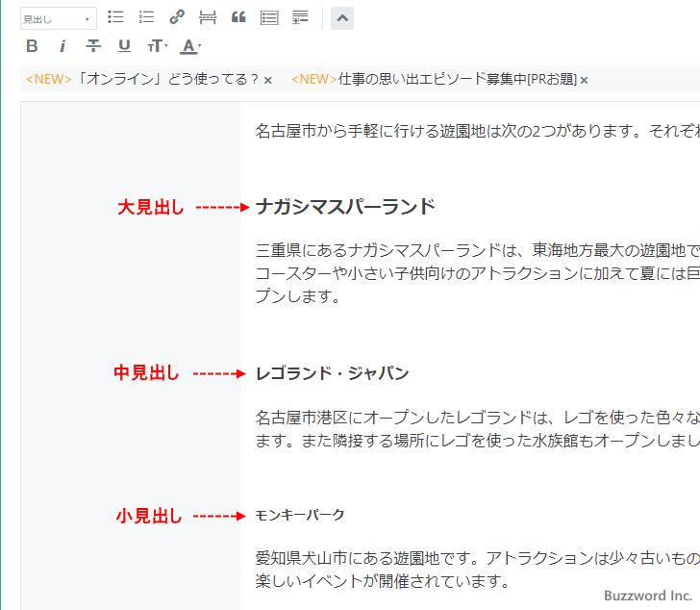Insert the read-more page break

(x=208, y=18)
